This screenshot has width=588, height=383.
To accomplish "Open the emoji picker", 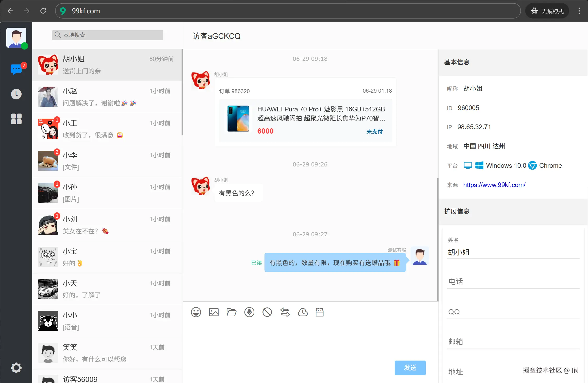I will pos(196,312).
